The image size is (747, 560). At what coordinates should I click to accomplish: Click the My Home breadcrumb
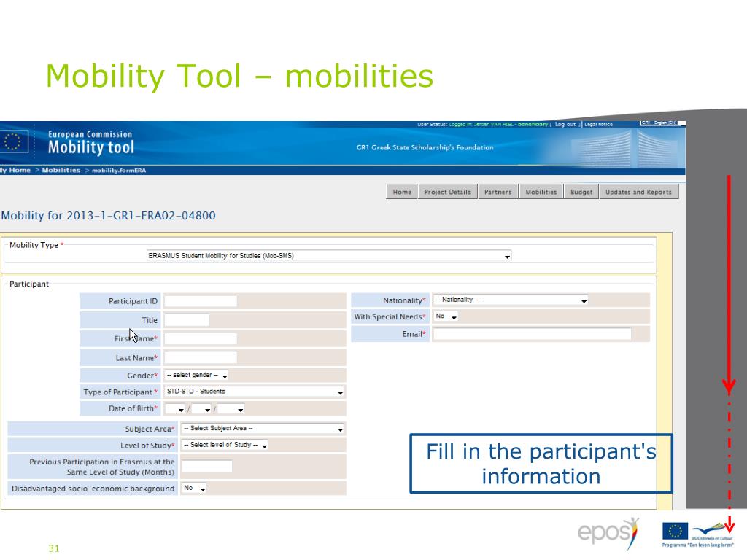coord(16,170)
